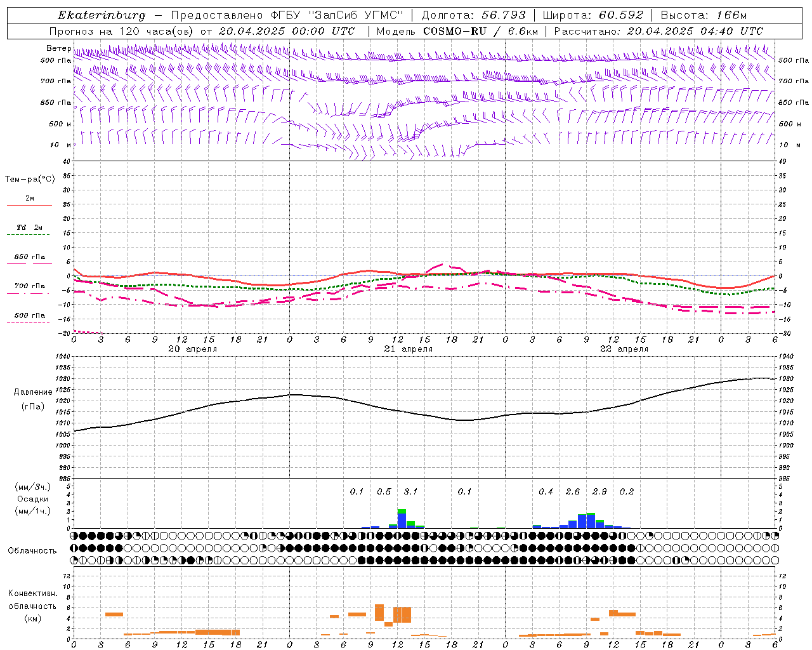
Task: Click the '700 гПа' temperature legend entry
Action: (30, 286)
